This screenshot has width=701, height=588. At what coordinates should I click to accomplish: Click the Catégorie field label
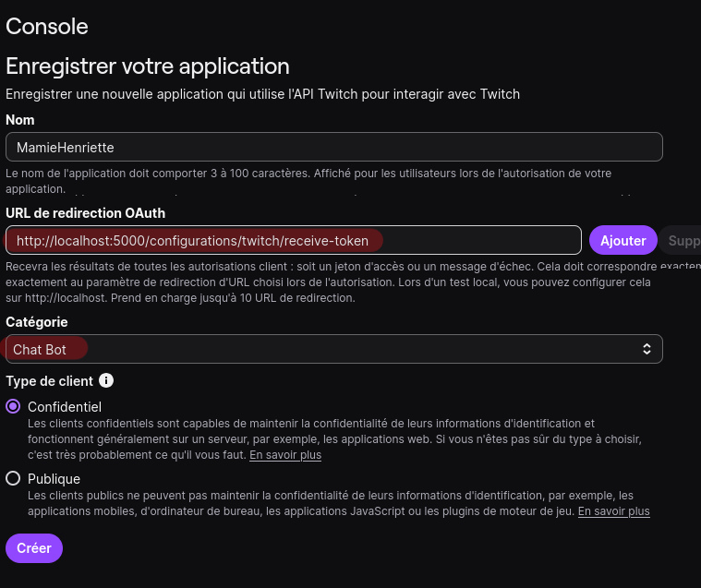pos(37,321)
